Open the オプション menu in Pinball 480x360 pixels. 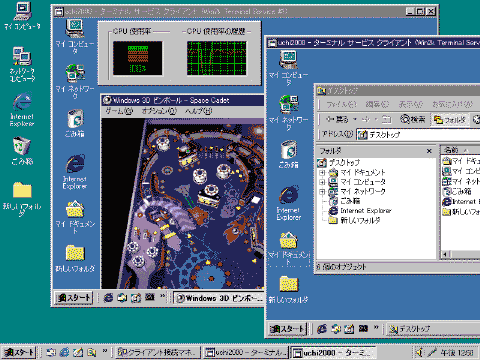point(159,111)
